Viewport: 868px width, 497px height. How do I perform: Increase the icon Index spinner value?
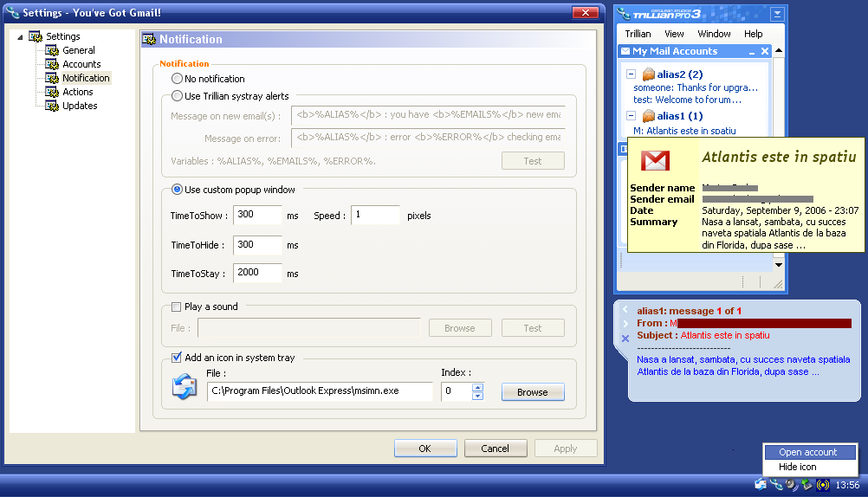[477, 387]
